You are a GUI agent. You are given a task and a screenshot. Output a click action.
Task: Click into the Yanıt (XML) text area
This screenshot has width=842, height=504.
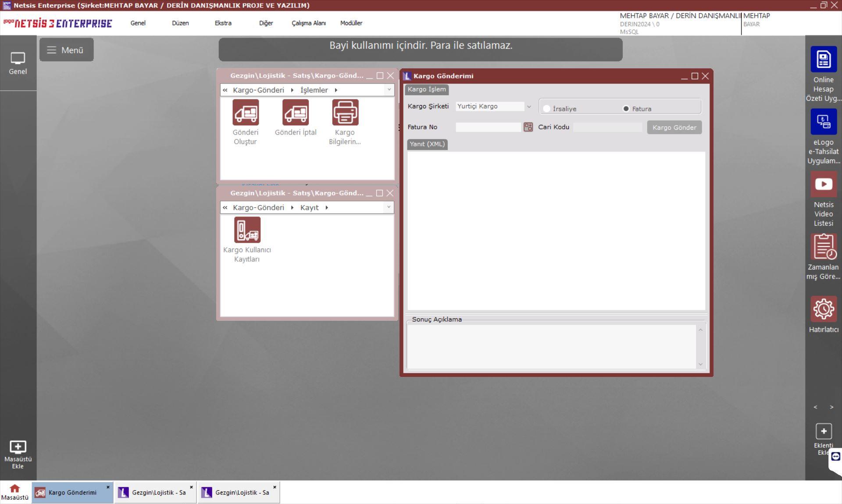[x=557, y=231]
